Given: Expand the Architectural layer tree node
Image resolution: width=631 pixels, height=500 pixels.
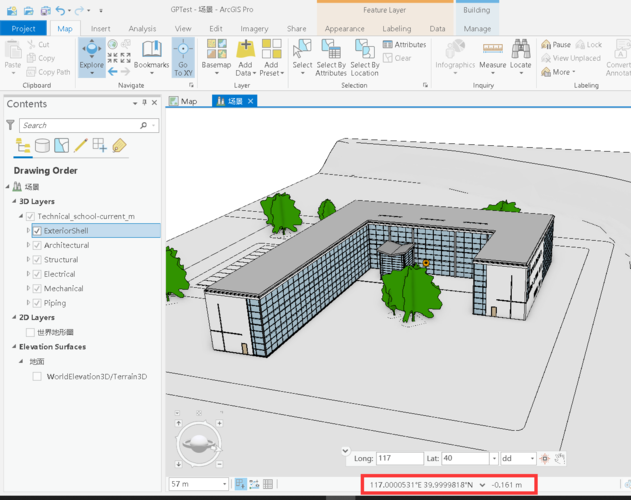Looking at the screenshot, I should (27, 245).
